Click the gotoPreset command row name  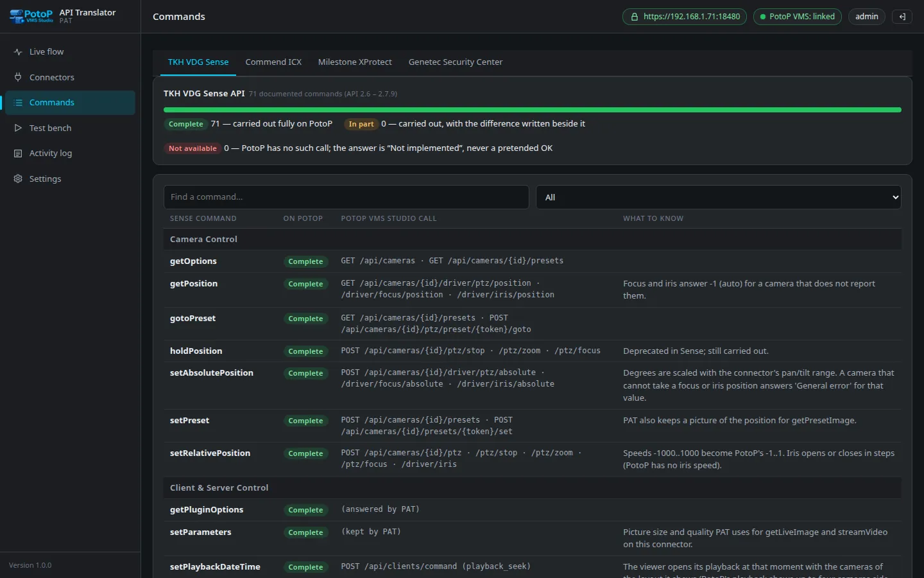click(193, 319)
